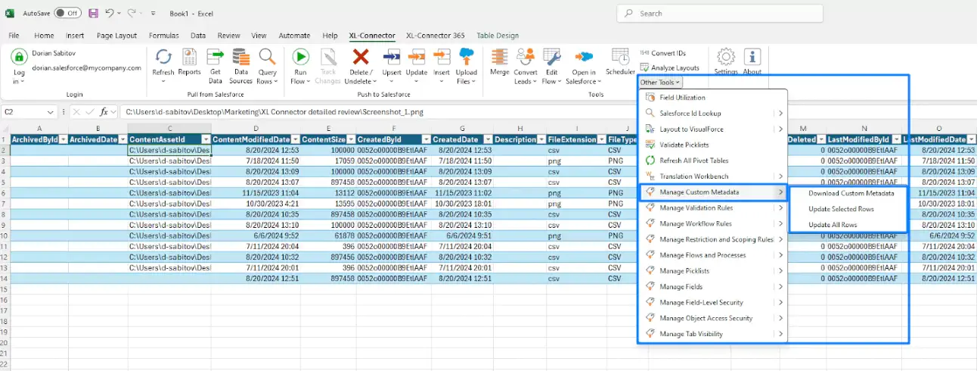The height and width of the screenshot is (371, 980).
Task: Click the Upload Files cloud icon
Action: click(x=467, y=56)
